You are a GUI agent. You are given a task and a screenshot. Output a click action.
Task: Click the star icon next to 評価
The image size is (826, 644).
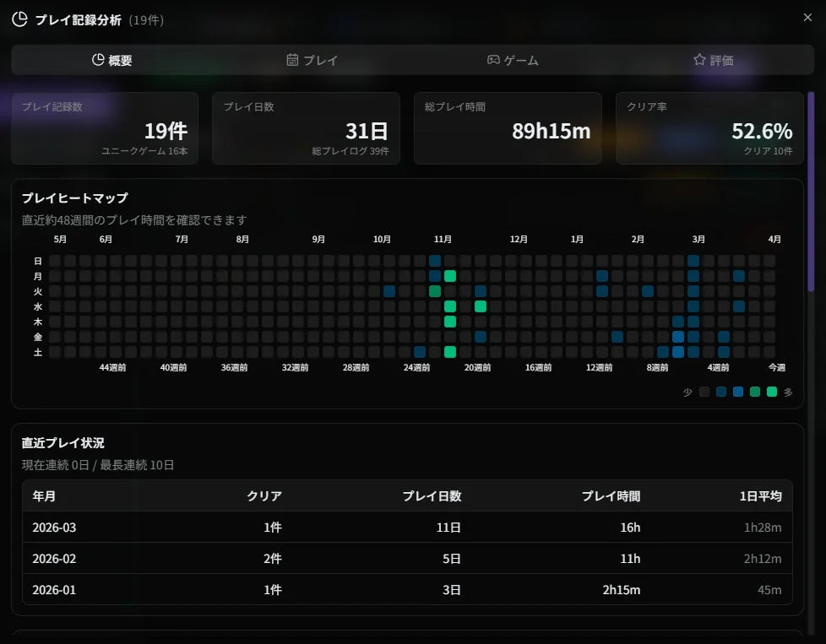pos(698,59)
